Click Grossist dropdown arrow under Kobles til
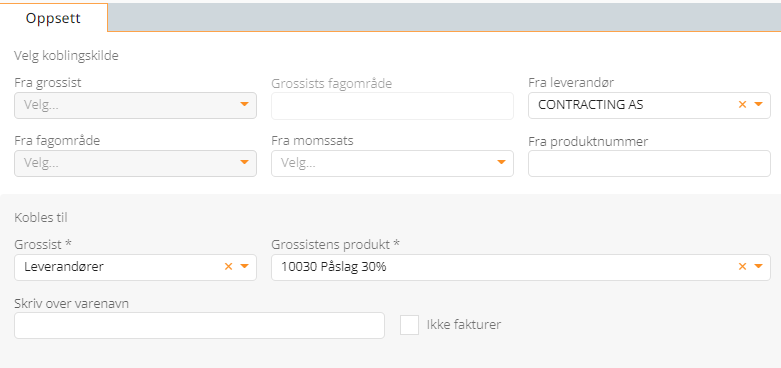781x368 pixels. 245,267
